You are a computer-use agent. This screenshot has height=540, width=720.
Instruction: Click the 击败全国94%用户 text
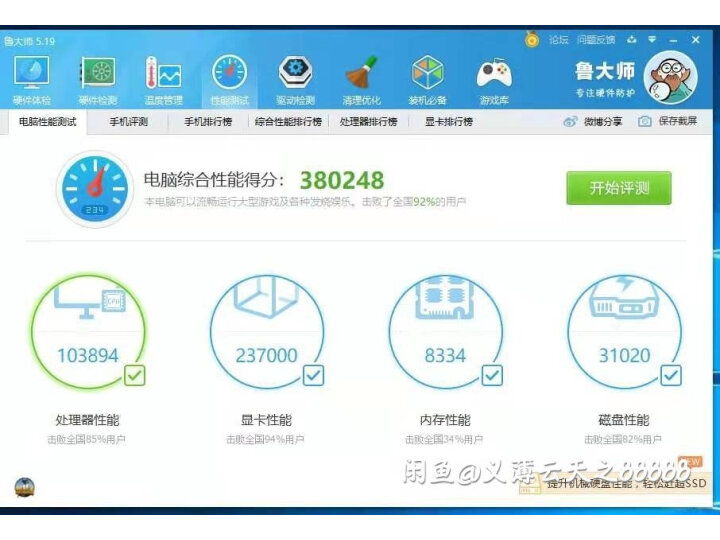[265, 439]
